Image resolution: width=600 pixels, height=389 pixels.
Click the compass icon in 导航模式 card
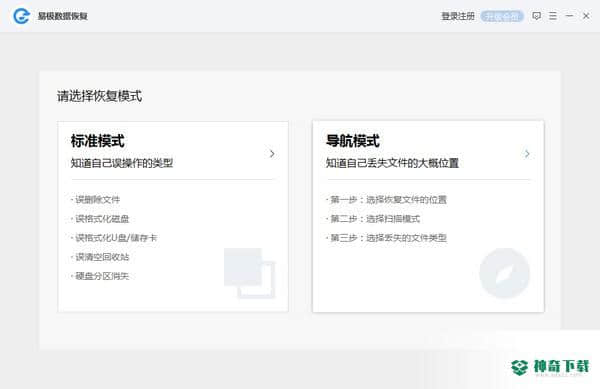pyautogui.click(x=504, y=273)
